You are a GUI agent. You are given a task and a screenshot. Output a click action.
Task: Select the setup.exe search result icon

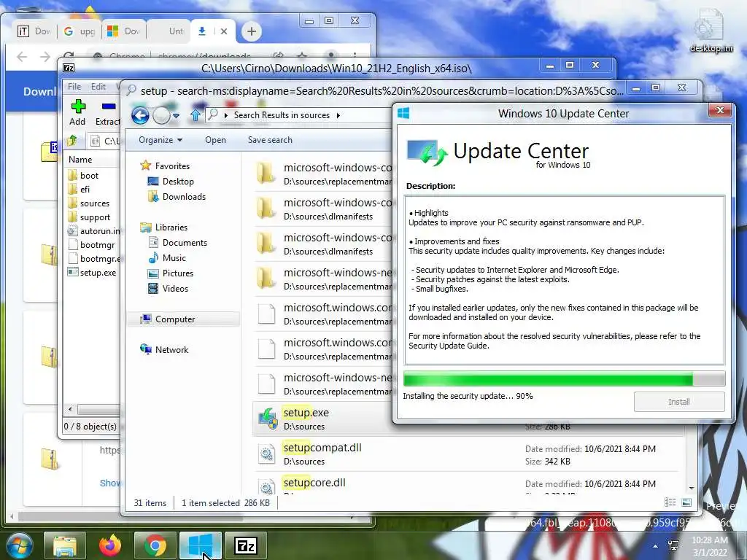pyautogui.click(x=267, y=419)
